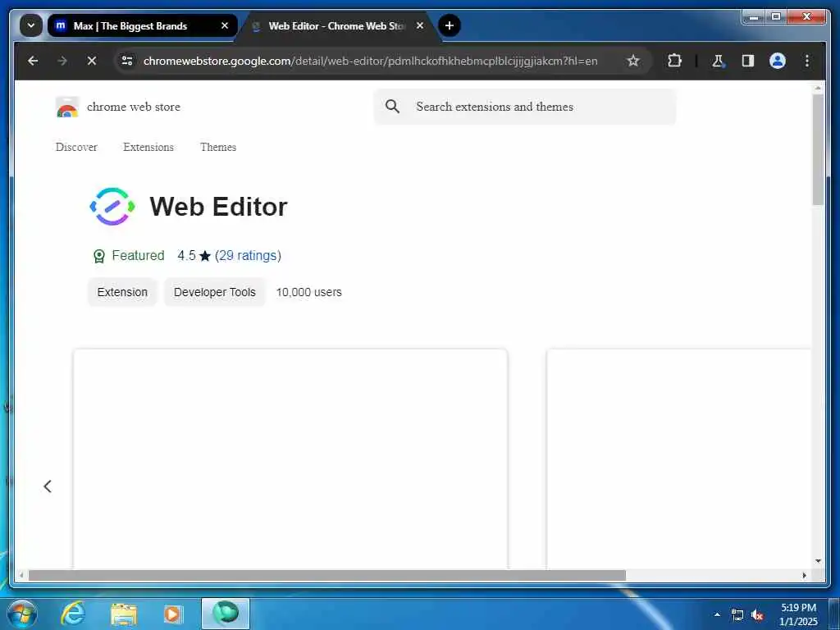This screenshot has height=630, width=840.
Task: Click the Featured badge
Action: [129, 256]
